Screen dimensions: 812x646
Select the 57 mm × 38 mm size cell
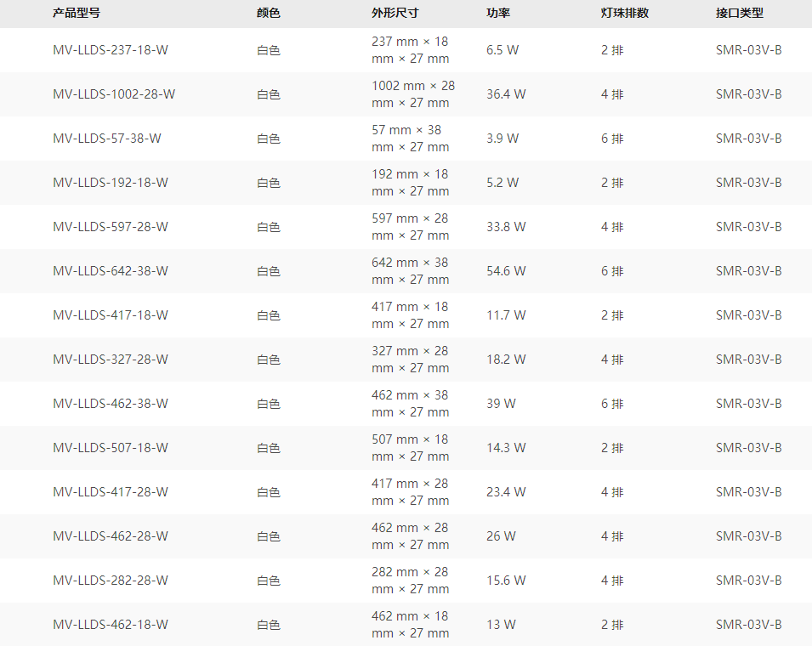tap(410, 139)
